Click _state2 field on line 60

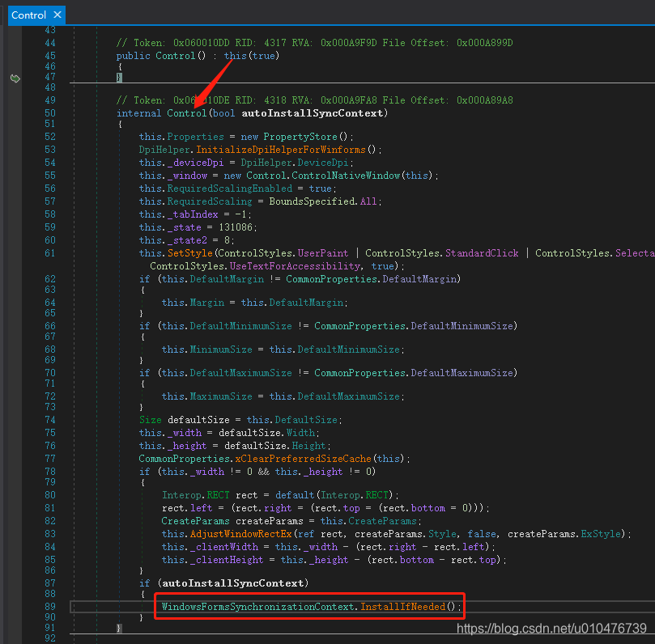click(187, 240)
